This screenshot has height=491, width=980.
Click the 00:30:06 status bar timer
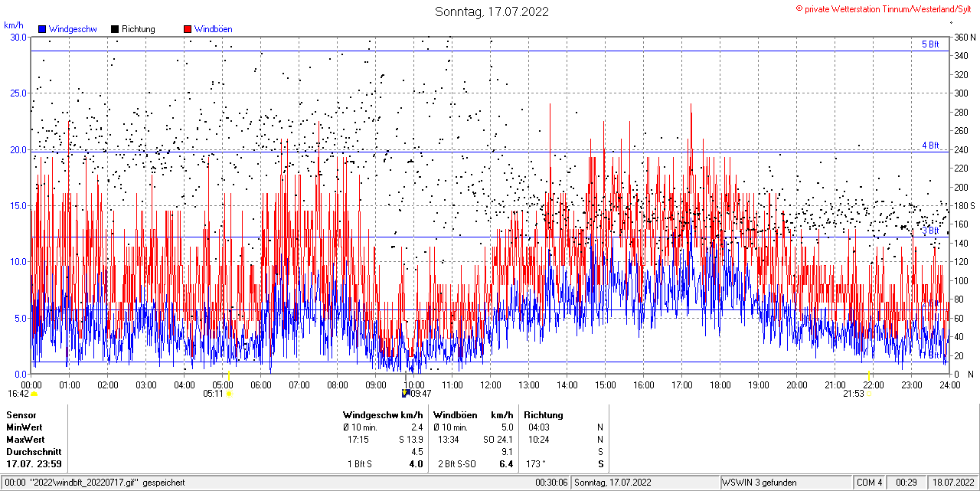click(x=551, y=483)
